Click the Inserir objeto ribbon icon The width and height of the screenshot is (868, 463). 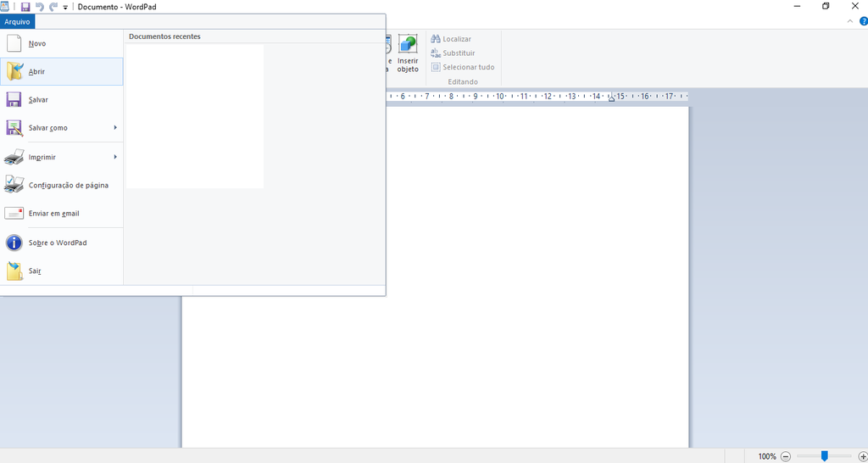click(x=408, y=44)
